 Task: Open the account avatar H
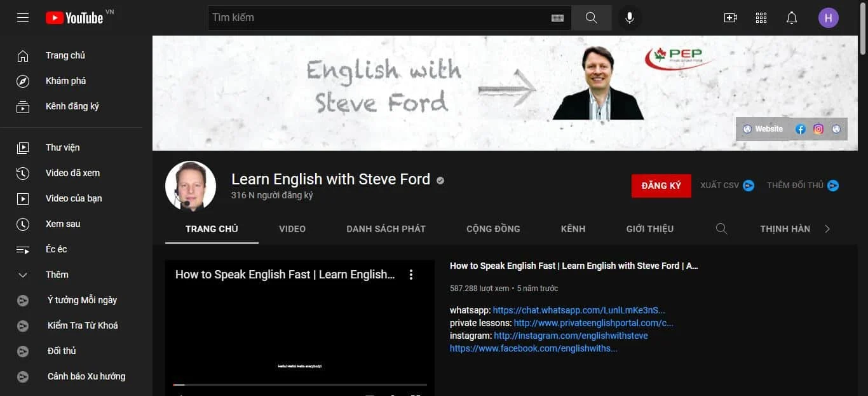(x=829, y=18)
